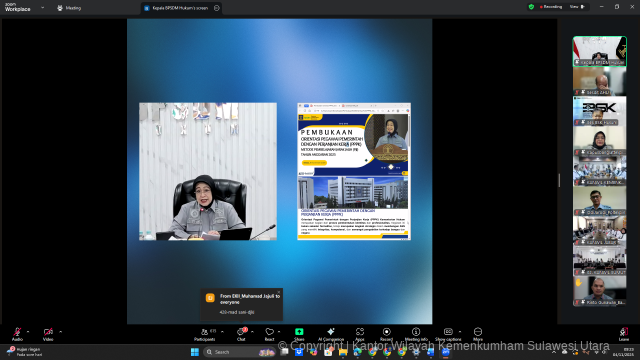Click the Record button
This screenshot has width=640, height=360.
coord(387,334)
